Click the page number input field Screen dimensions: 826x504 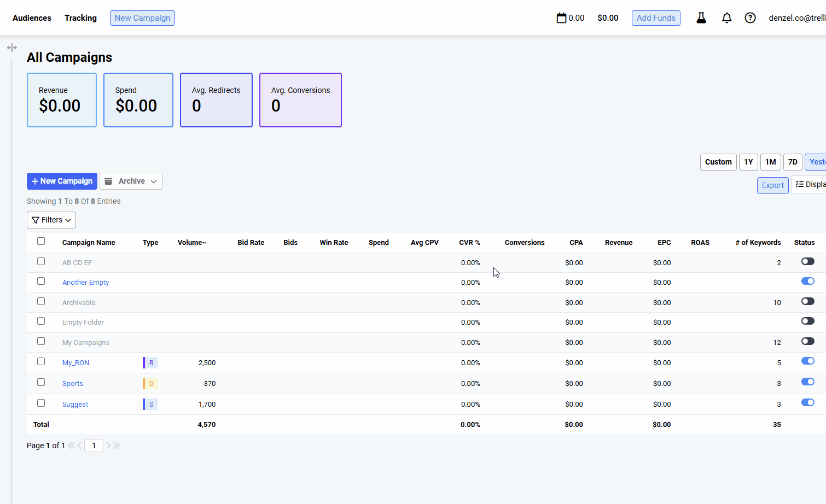click(94, 446)
